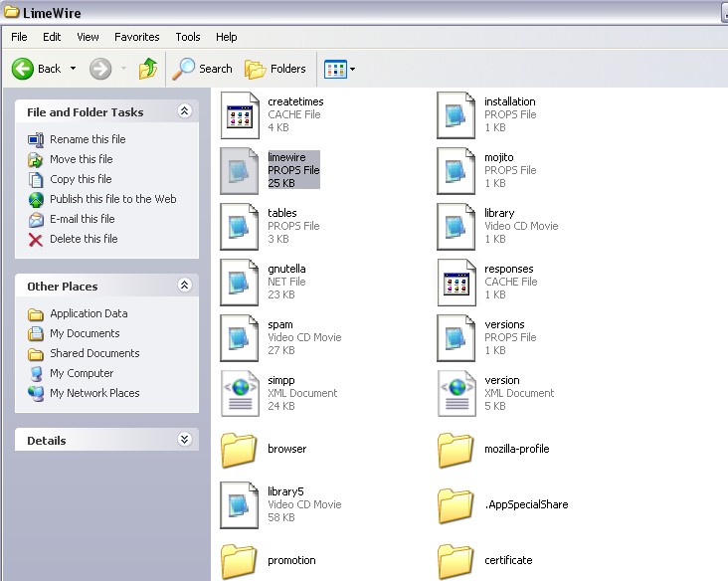728x581 pixels.
Task: Click the "createtimes" file name text
Action: pos(295,101)
